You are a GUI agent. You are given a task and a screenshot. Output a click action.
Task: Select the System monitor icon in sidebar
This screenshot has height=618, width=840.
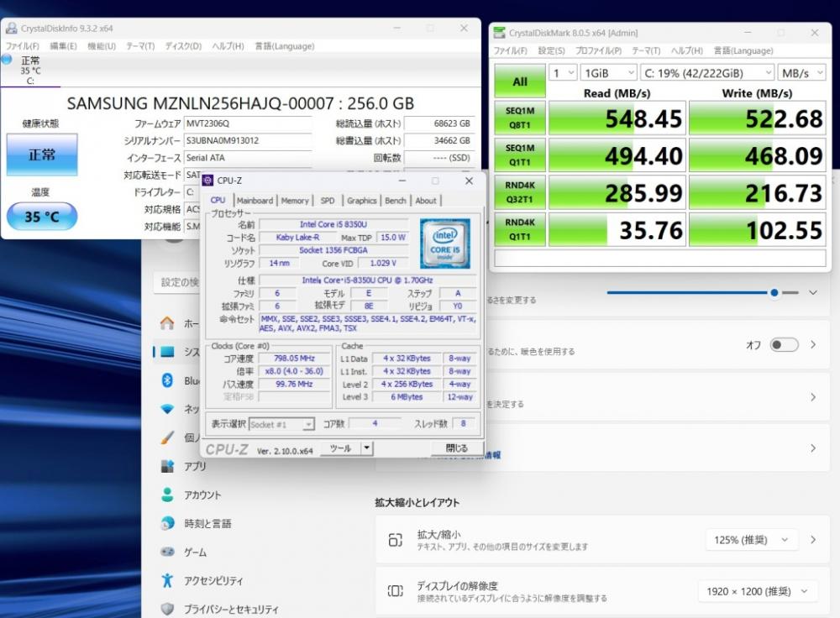pos(167,352)
